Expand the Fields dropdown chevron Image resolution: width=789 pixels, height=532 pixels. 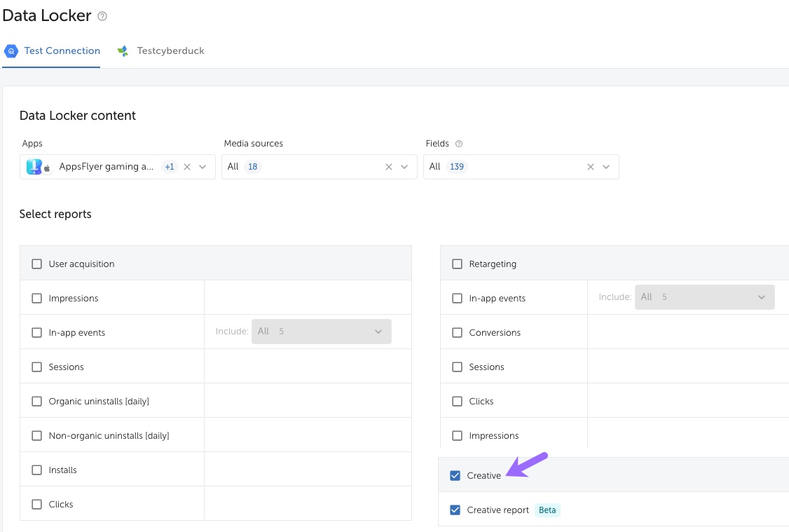pos(606,167)
